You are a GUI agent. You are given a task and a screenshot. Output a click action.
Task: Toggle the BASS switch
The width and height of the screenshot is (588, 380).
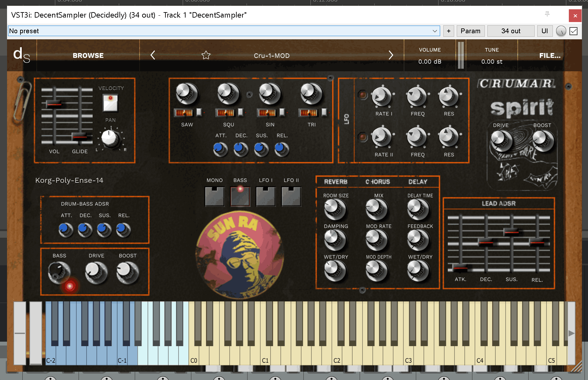tap(240, 197)
